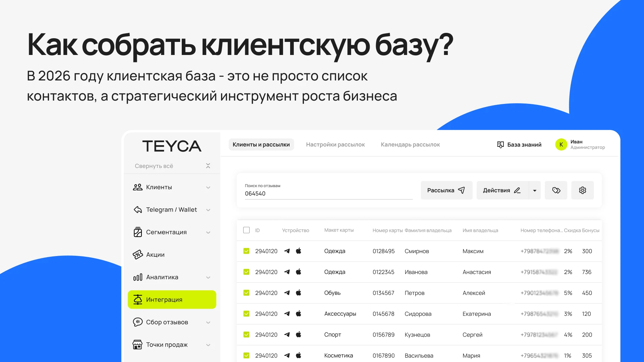The width and height of the screenshot is (644, 362).
Task: Uncheck the checkbox in the Кузнецов row
Action: 247,335
